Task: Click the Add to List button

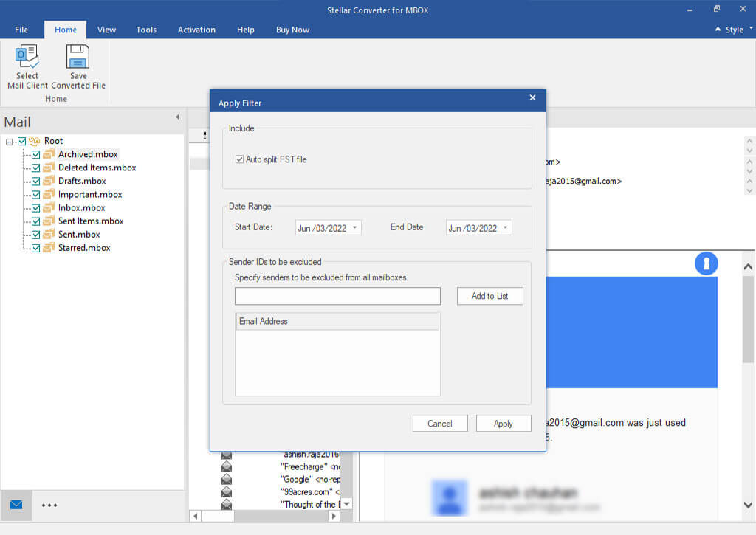Action: [x=490, y=296]
